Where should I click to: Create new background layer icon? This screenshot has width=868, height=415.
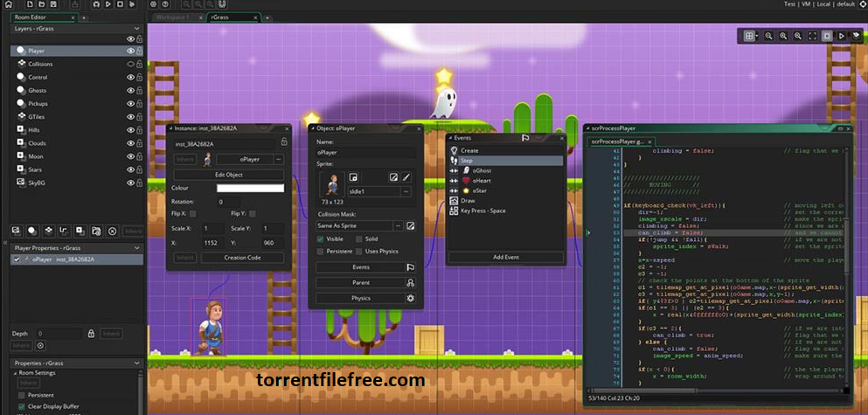click(16, 231)
